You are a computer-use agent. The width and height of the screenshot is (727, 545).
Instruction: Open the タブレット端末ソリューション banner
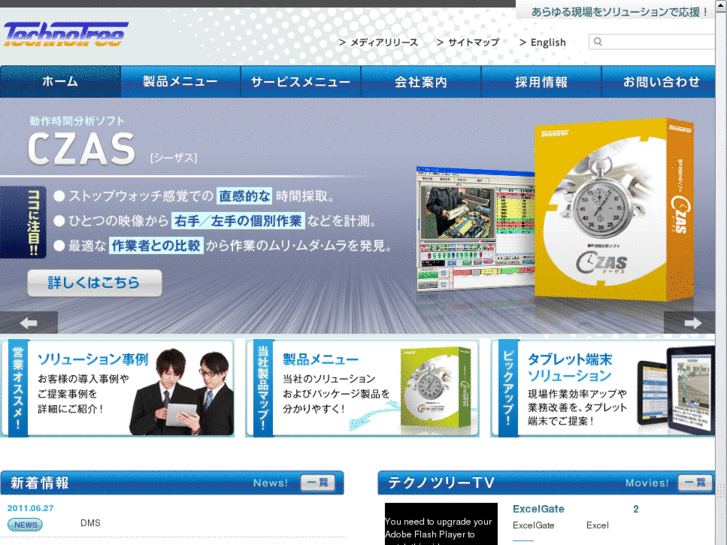click(x=603, y=388)
